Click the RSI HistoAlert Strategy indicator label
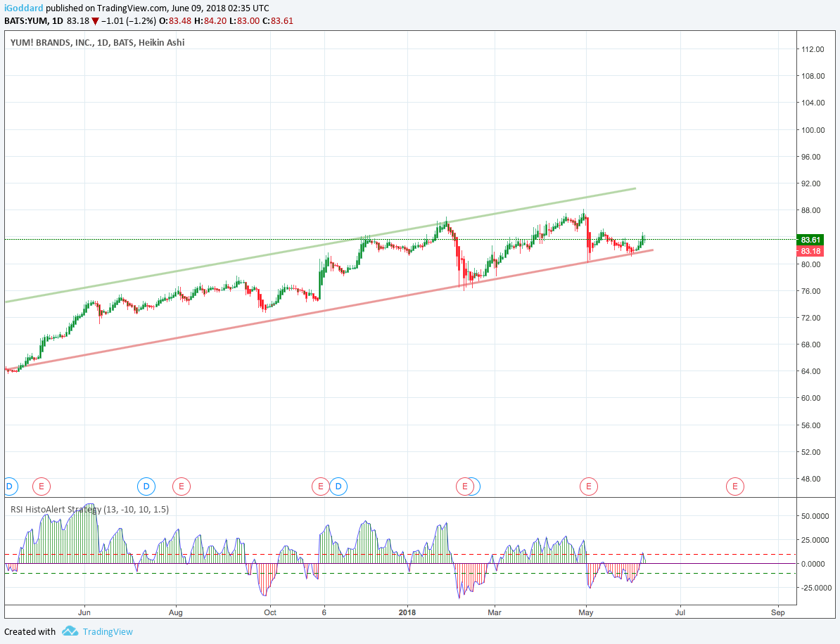The image size is (840, 644). tap(89, 509)
